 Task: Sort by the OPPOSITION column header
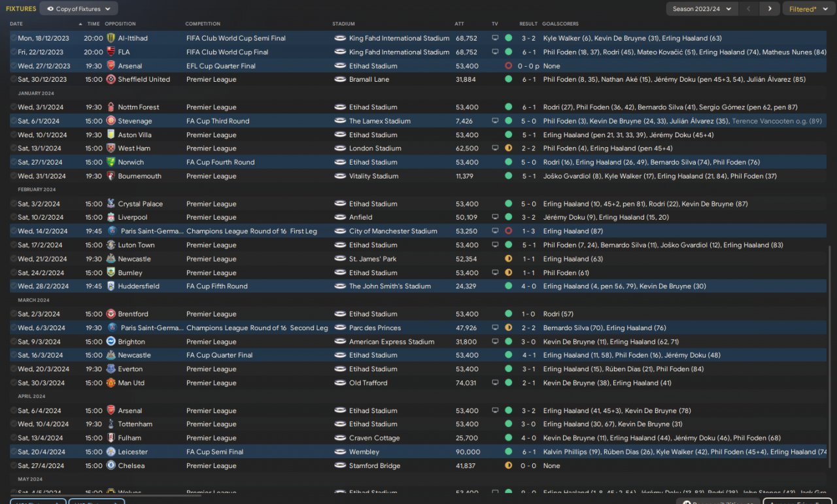[x=120, y=24]
